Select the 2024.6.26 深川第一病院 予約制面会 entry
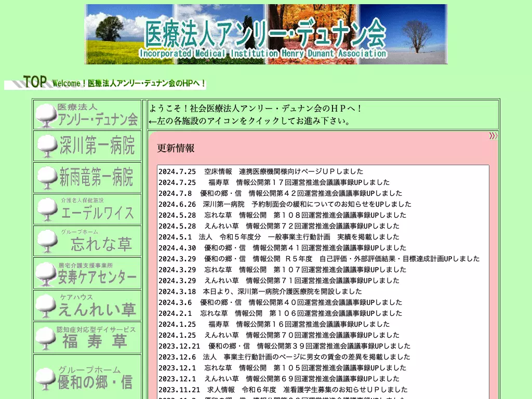The height and width of the screenshot is (399, 532). (285, 204)
